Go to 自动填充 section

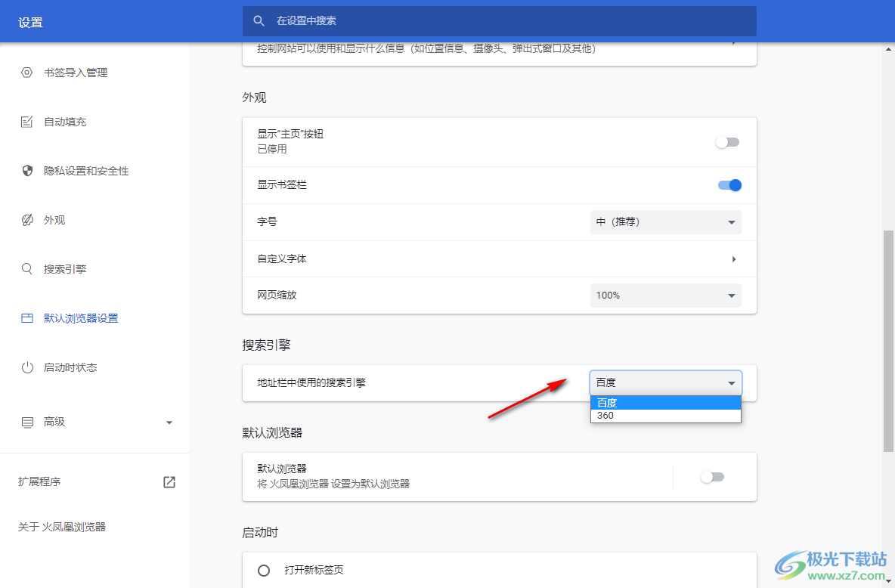65,122
